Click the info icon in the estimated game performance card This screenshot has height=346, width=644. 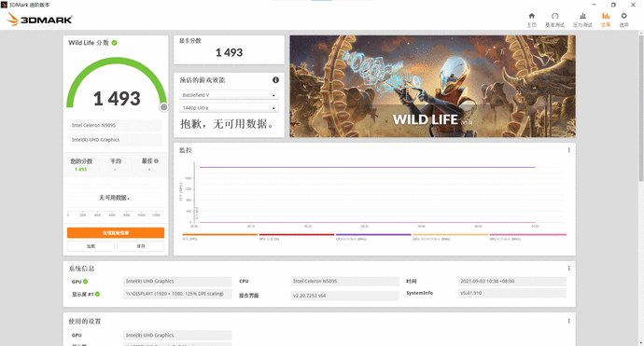[275, 79]
